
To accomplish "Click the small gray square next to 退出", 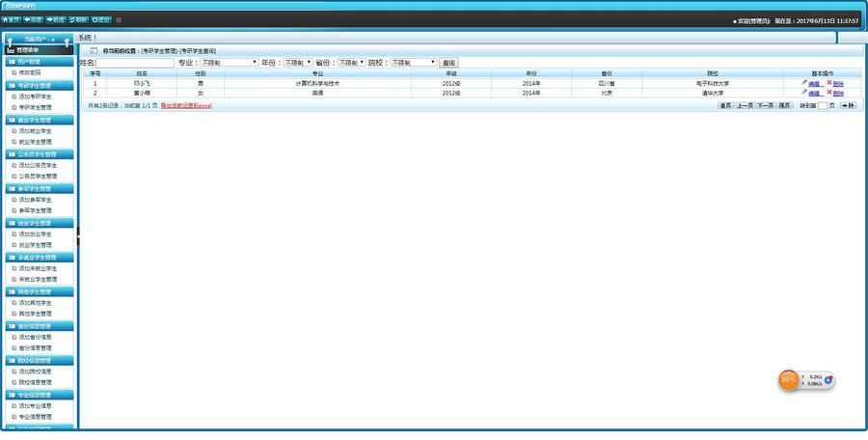I will tap(119, 20).
